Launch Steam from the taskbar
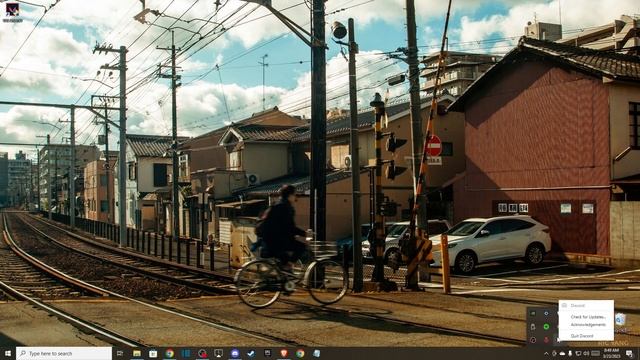 point(251,353)
